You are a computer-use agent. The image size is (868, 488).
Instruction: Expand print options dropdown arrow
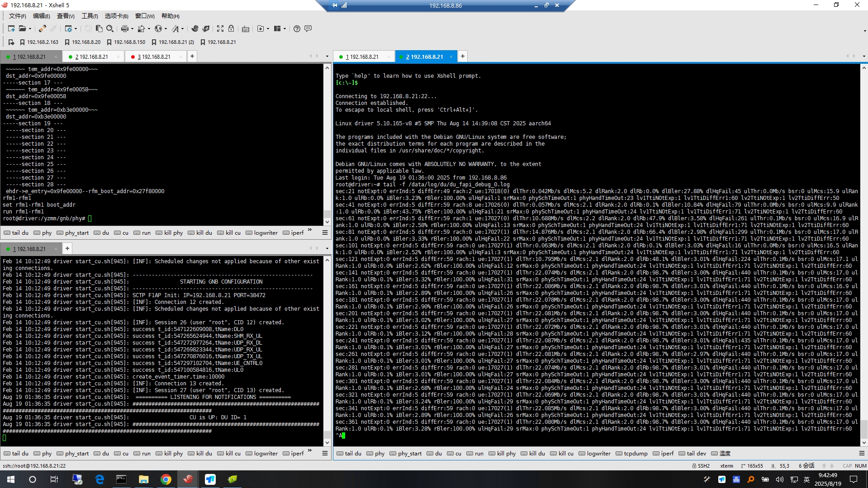point(132,28)
